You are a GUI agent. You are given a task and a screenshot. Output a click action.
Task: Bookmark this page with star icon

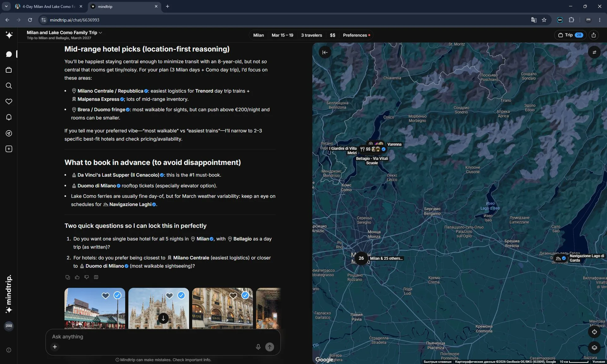tap(544, 20)
